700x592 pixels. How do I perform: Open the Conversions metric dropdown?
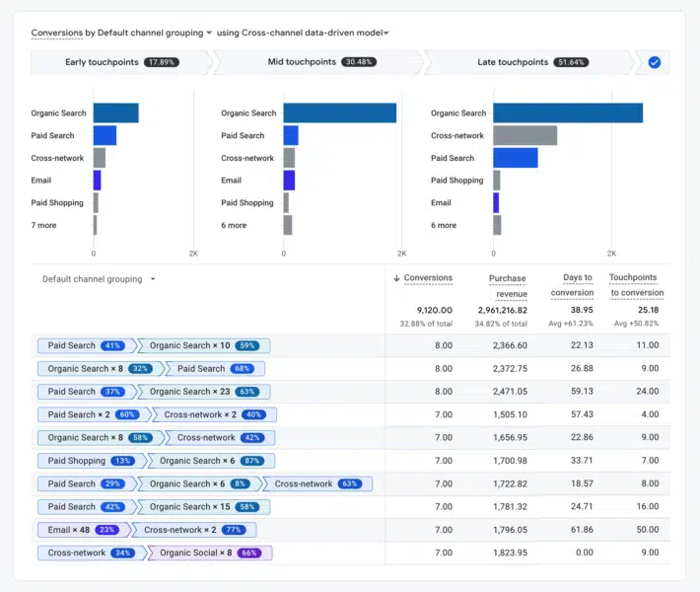tap(55, 33)
